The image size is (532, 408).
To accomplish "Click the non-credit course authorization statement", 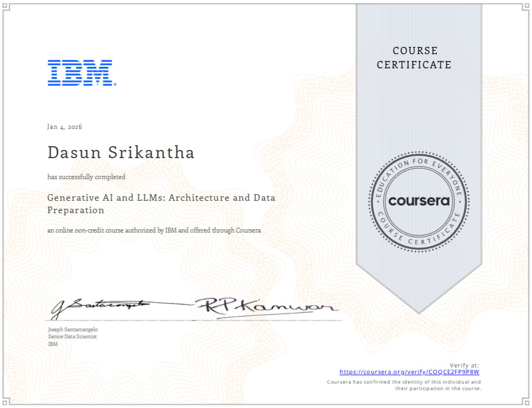I will tap(153, 230).
